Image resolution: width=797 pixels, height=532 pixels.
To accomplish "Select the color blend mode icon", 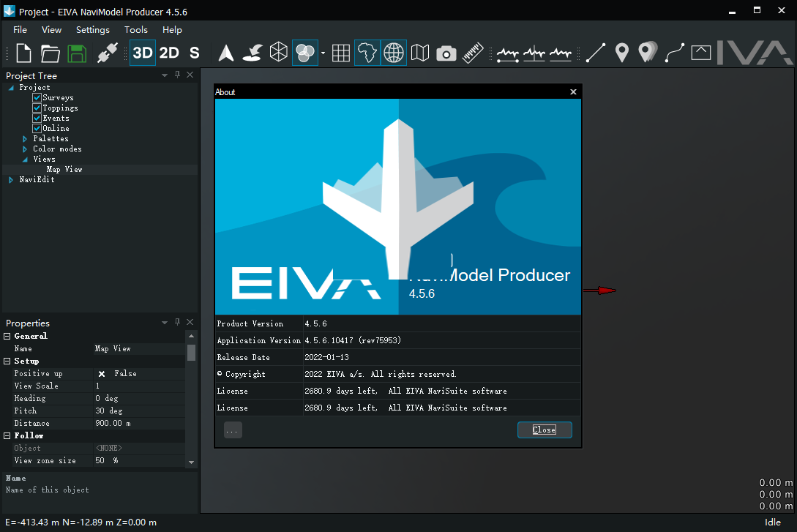I will [305, 52].
